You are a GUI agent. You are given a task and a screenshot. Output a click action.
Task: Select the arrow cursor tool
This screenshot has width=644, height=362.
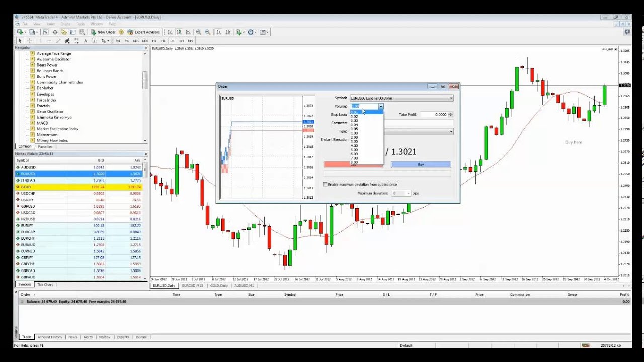coord(20,41)
